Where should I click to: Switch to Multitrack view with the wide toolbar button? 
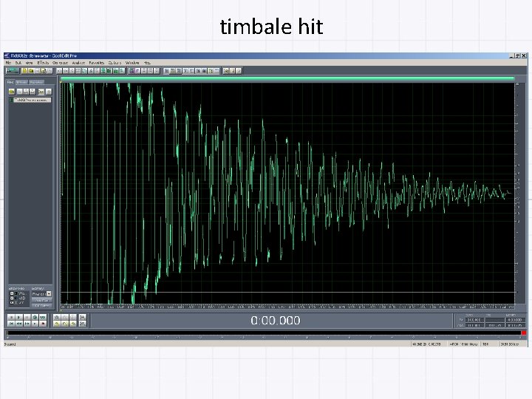pyautogui.click(x=13, y=71)
